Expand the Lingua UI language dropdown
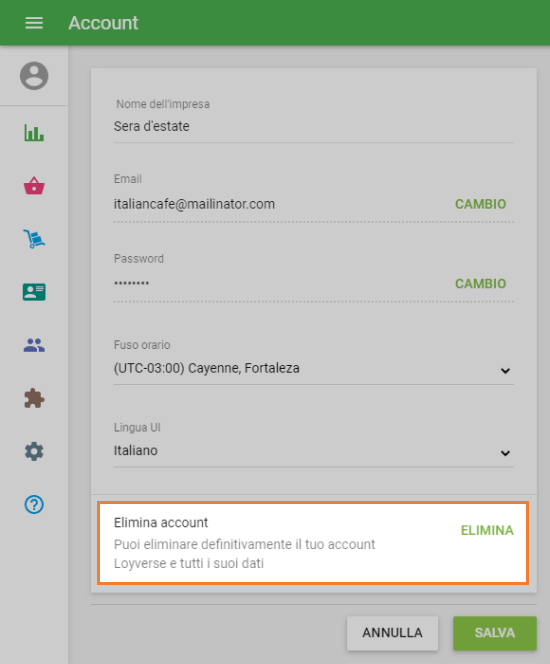The height and width of the screenshot is (664, 550). click(313, 451)
